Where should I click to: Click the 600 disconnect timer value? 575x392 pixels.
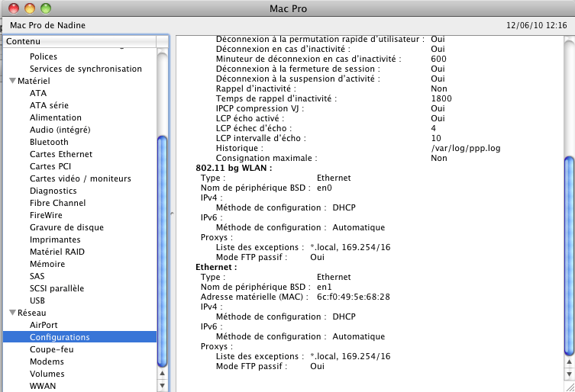(x=438, y=59)
